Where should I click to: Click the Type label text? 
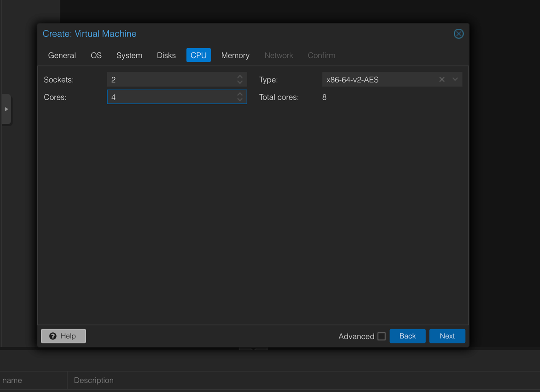click(268, 80)
